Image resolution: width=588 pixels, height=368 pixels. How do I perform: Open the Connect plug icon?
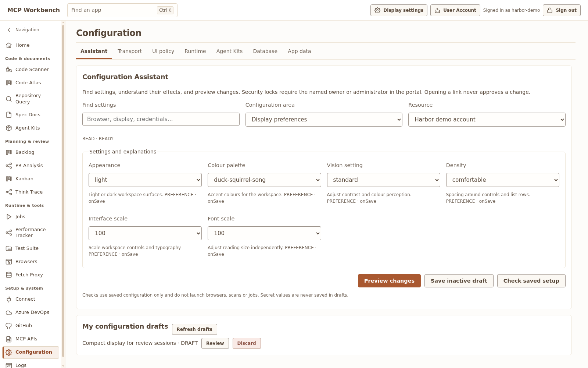(x=9, y=299)
